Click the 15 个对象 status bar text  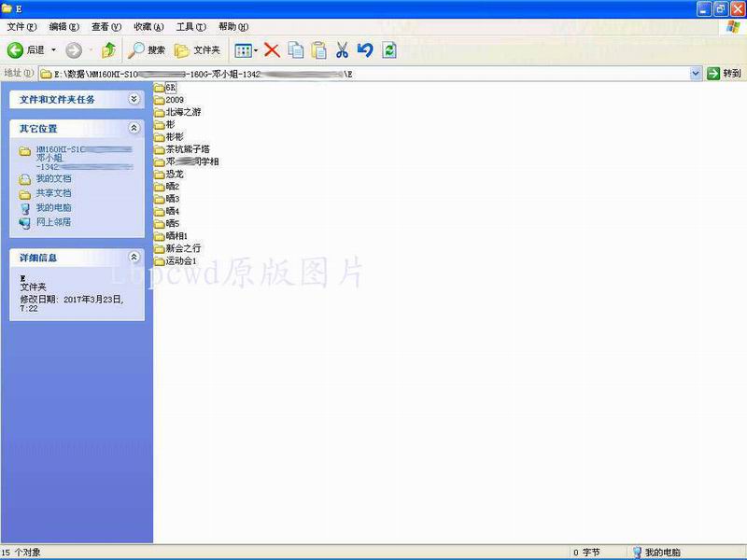[x=21, y=553]
